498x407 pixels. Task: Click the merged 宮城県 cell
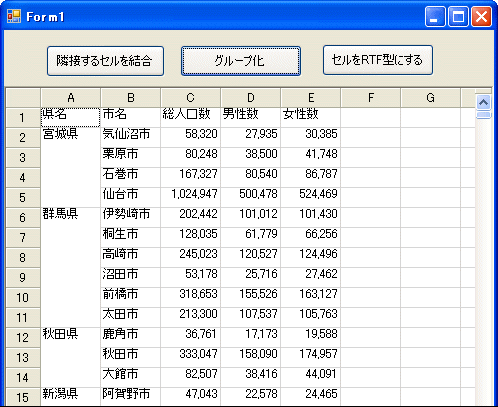[71, 167]
